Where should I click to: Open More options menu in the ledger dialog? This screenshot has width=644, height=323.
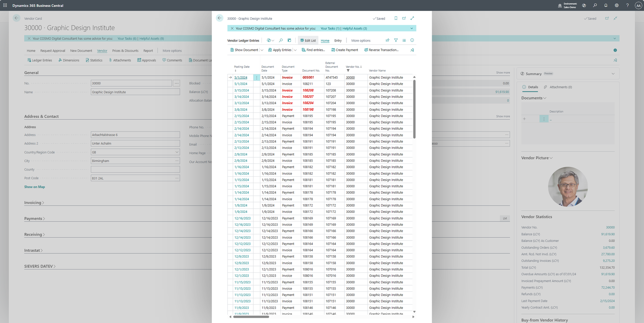point(361,41)
